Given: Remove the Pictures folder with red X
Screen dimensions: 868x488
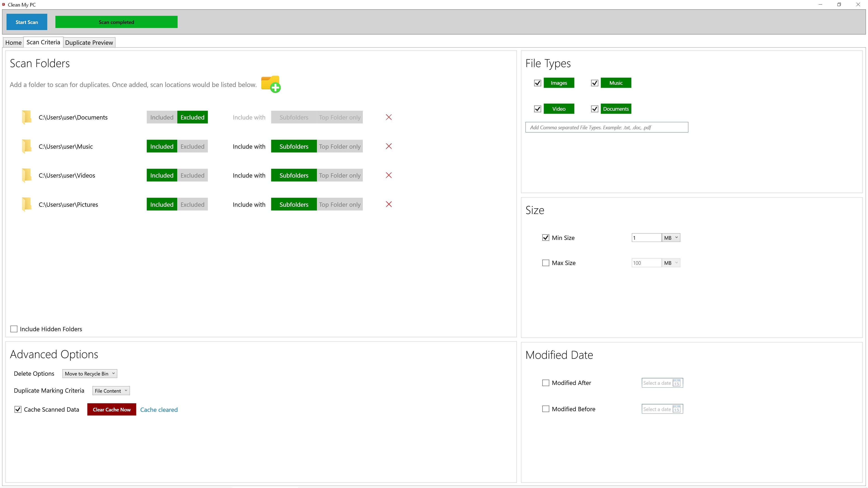Looking at the screenshot, I should (389, 204).
